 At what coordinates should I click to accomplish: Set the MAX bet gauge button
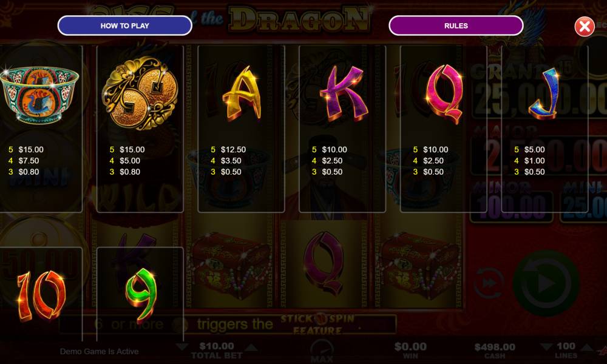tap(321, 351)
